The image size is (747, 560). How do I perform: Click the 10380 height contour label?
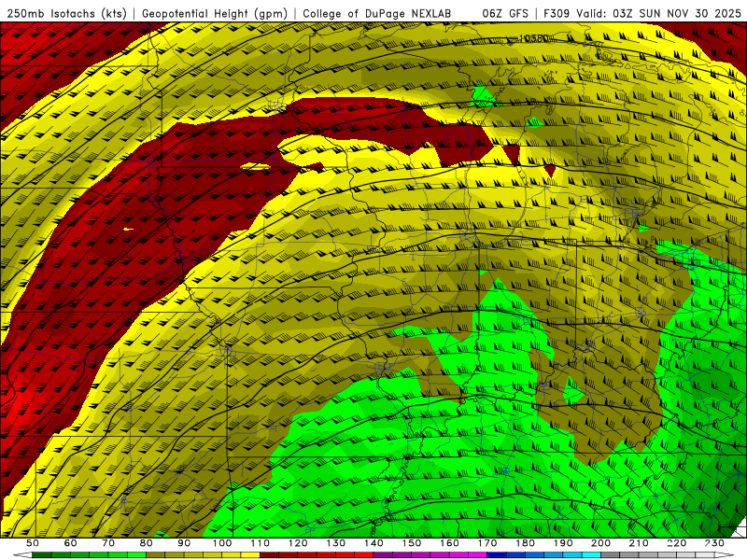pyautogui.click(x=533, y=38)
